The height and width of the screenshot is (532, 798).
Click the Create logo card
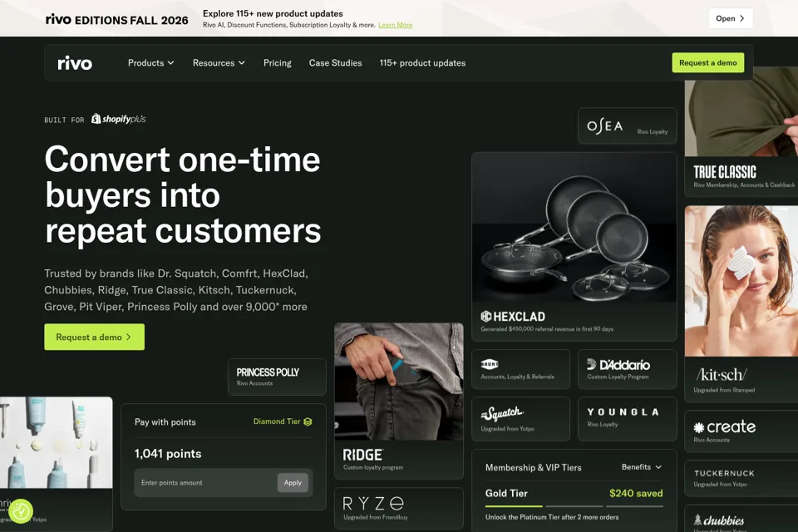pyautogui.click(x=741, y=431)
